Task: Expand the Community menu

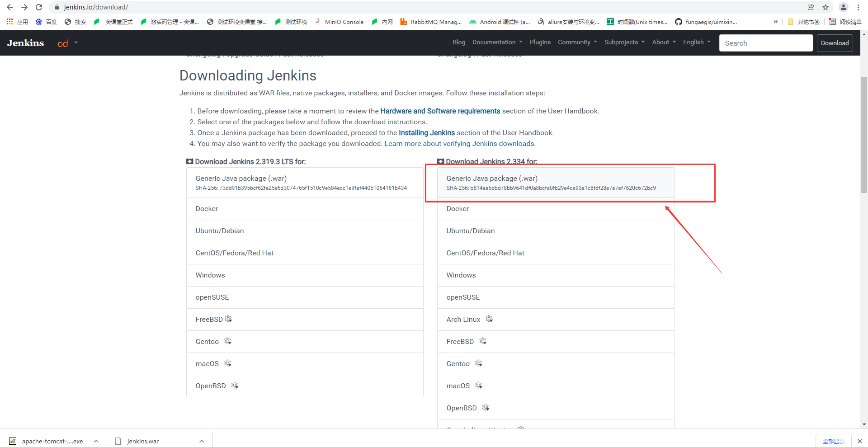Action: click(x=577, y=42)
